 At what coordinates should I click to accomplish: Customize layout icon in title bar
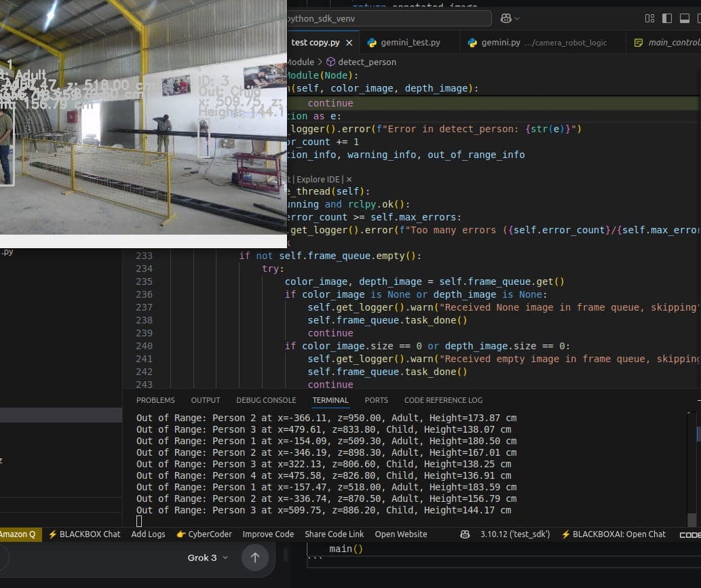[x=649, y=18]
